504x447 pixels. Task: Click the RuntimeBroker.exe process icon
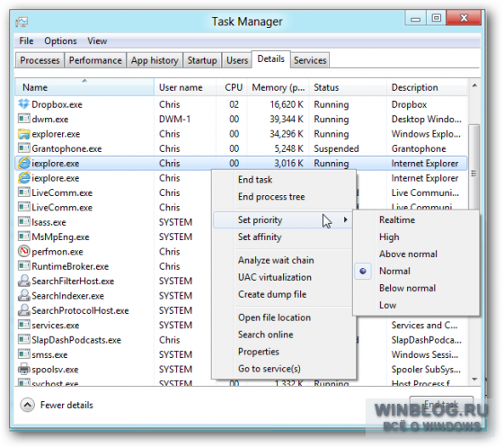click(23, 266)
